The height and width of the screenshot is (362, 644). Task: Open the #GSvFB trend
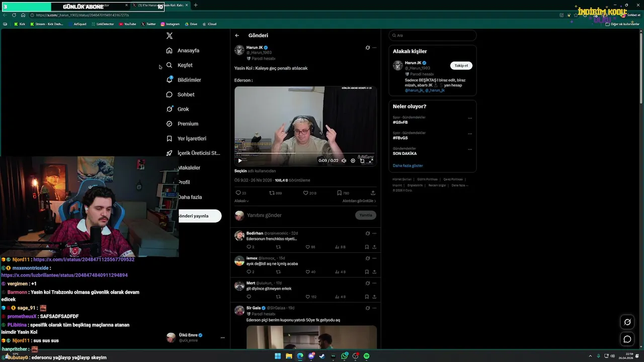400,122
